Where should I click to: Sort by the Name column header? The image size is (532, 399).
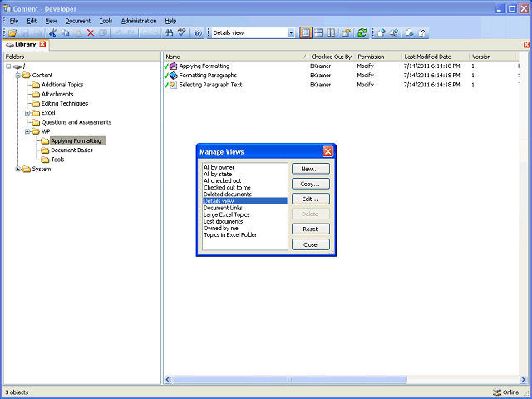click(x=236, y=57)
